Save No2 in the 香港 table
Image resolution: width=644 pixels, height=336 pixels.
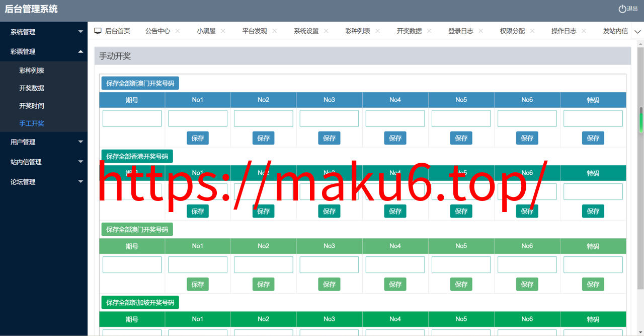point(264,211)
